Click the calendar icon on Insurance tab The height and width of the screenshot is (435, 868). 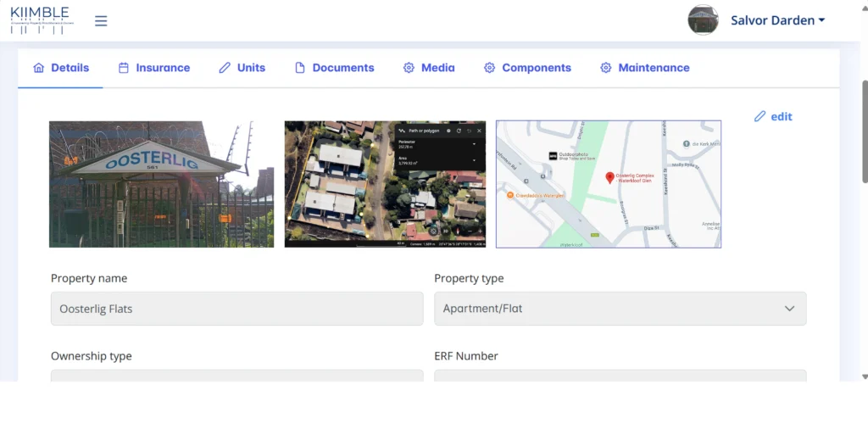tap(124, 68)
